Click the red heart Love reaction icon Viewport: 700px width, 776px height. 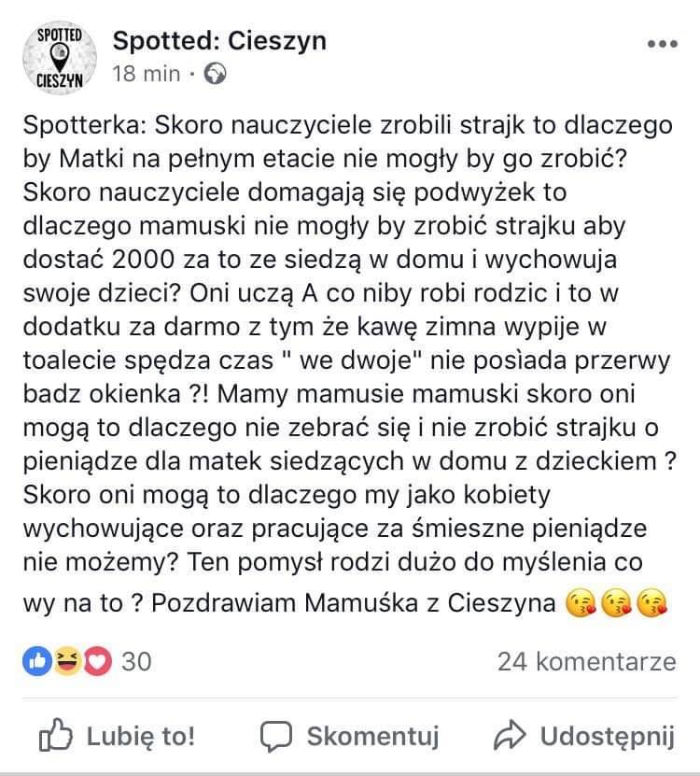point(97,661)
